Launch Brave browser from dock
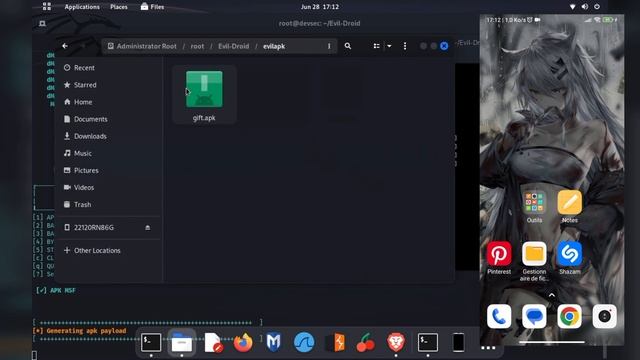 point(396,342)
